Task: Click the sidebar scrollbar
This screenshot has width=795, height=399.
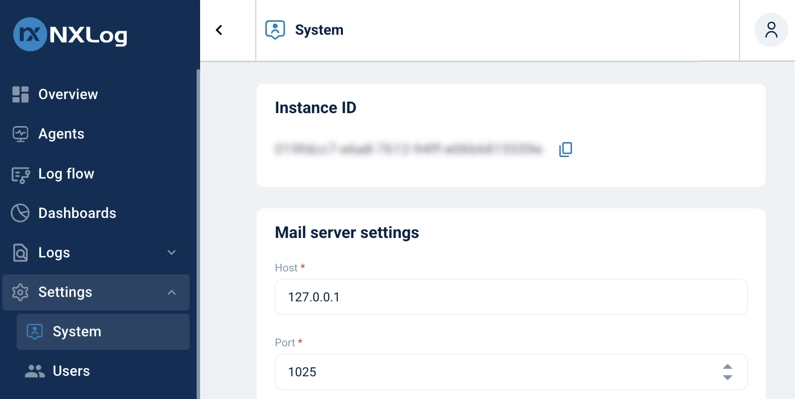Action: (198, 233)
